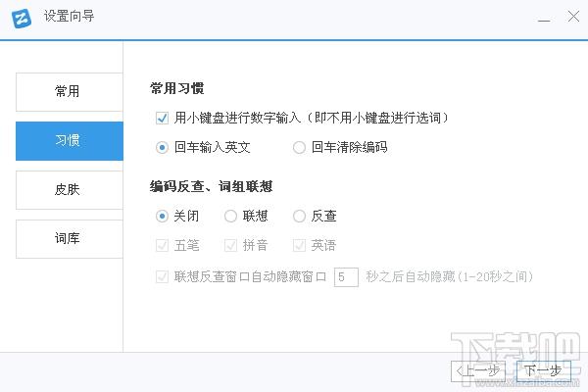Viewport: 588px width, 392px height.
Task: Go to the 词库 tab
Action: coord(70,239)
